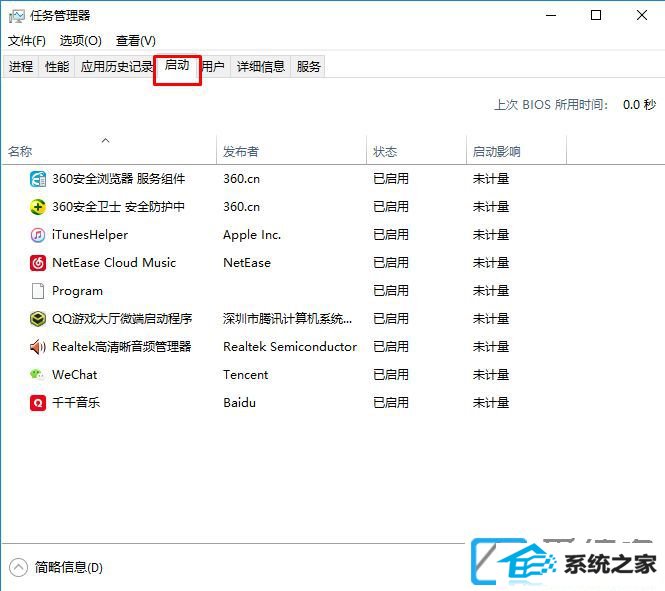Click the blank Program file icon

[38, 291]
